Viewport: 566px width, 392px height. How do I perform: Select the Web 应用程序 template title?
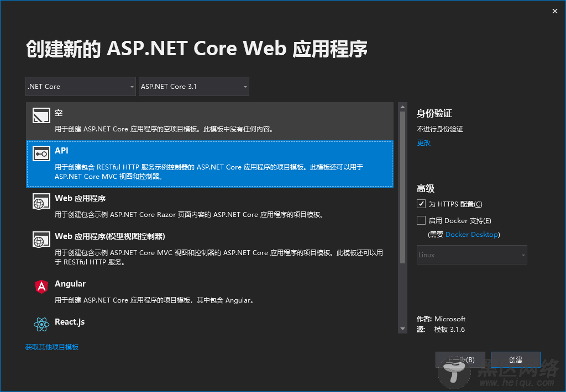pyautogui.click(x=80, y=198)
